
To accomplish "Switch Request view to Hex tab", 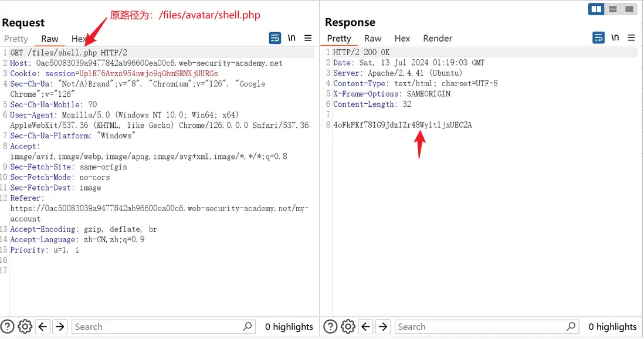I will (79, 39).
